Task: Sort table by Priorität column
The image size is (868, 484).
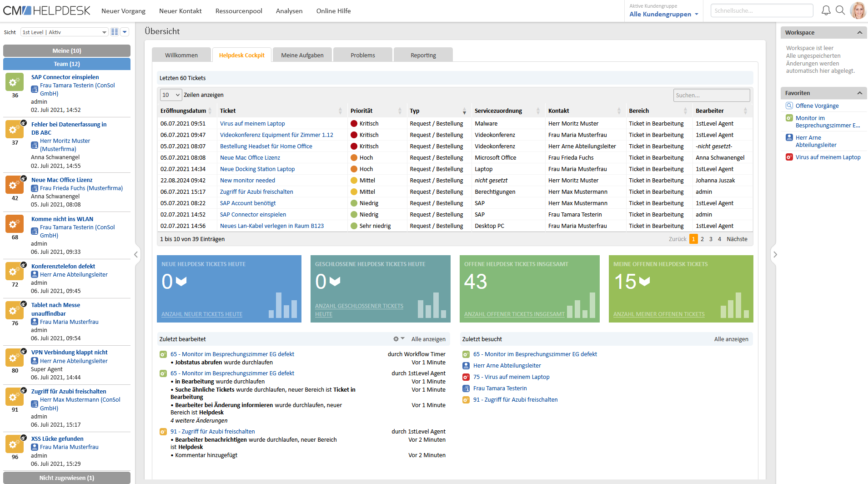Action: 376,111
